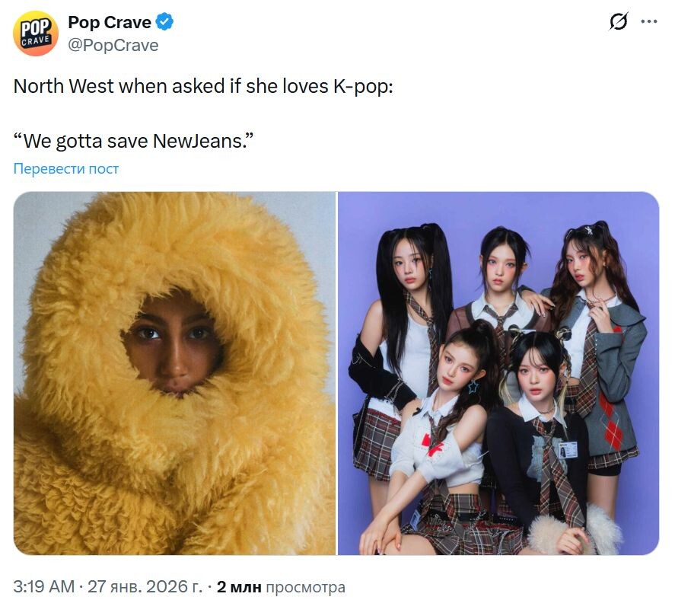Click the 2 млн просмотра view count

pyautogui.click(x=281, y=587)
